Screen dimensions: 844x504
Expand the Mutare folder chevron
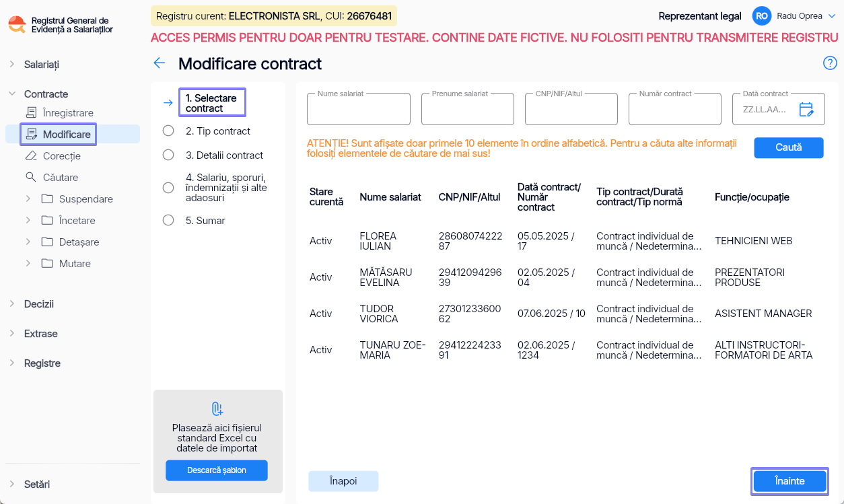[28, 264]
